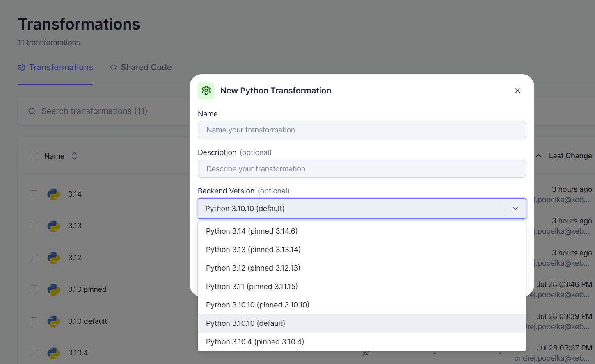This screenshot has height=364, width=595.
Task: Focus the Name your transformation field
Action: click(x=362, y=130)
